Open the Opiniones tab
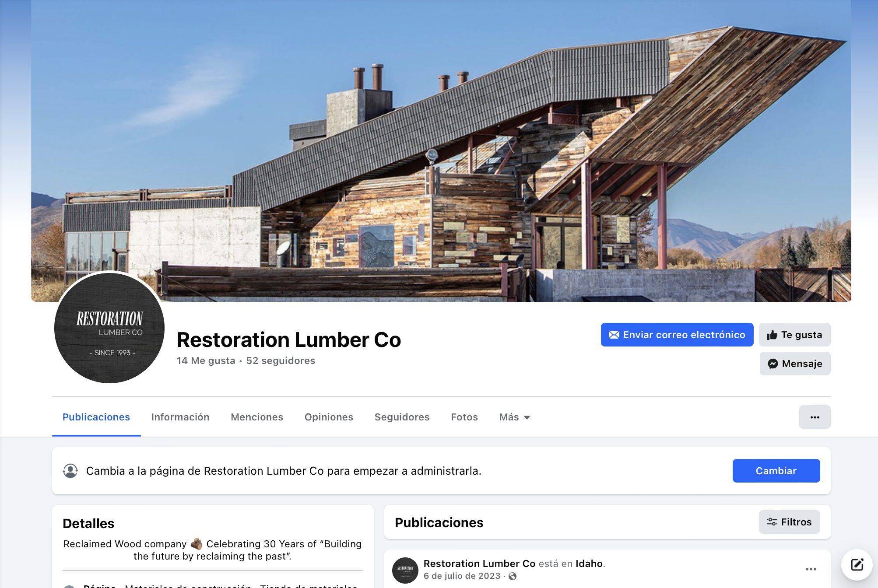The height and width of the screenshot is (588, 878). pyautogui.click(x=329, y=417)
